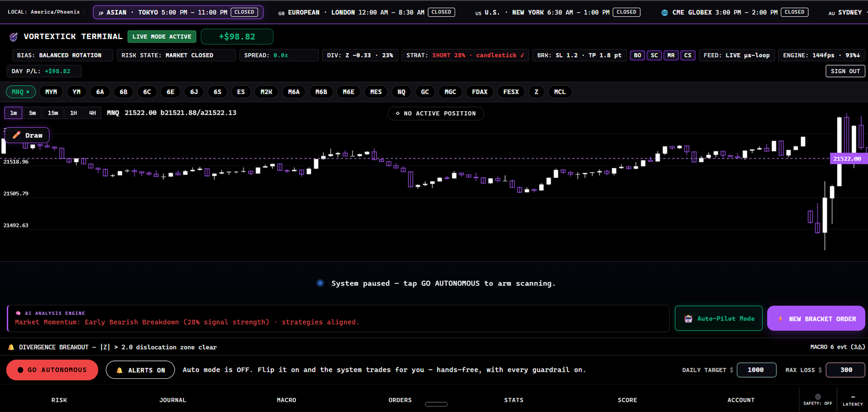Select the 6C symbol chip
The height and width of the screenshot is (412, 868).
click(147, 92)
